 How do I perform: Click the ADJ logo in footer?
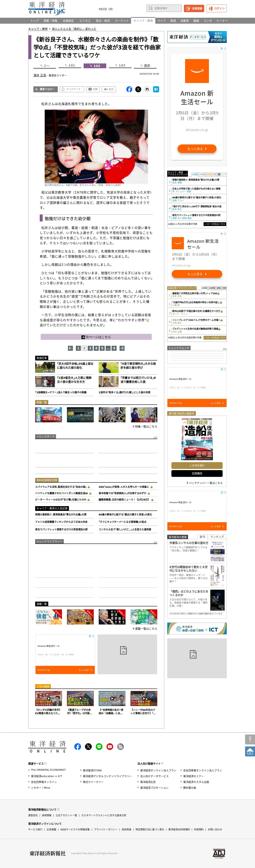(219, 853)
